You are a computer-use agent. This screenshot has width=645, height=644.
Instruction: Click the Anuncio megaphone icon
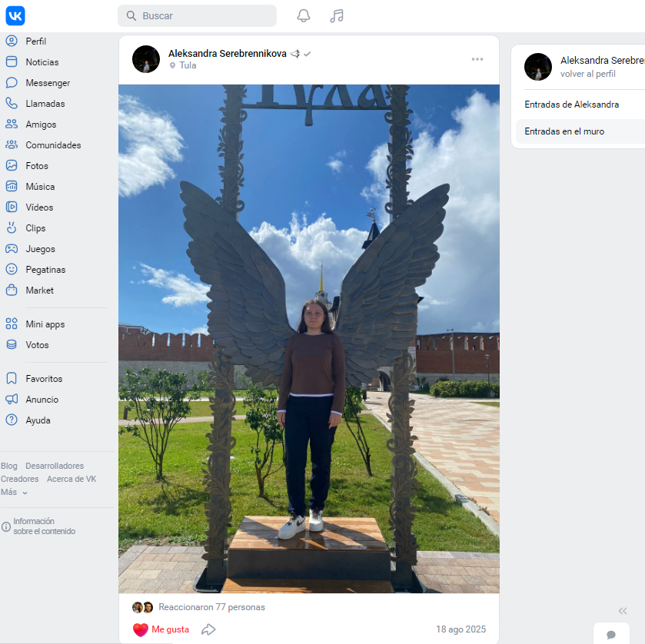(12, 400)
